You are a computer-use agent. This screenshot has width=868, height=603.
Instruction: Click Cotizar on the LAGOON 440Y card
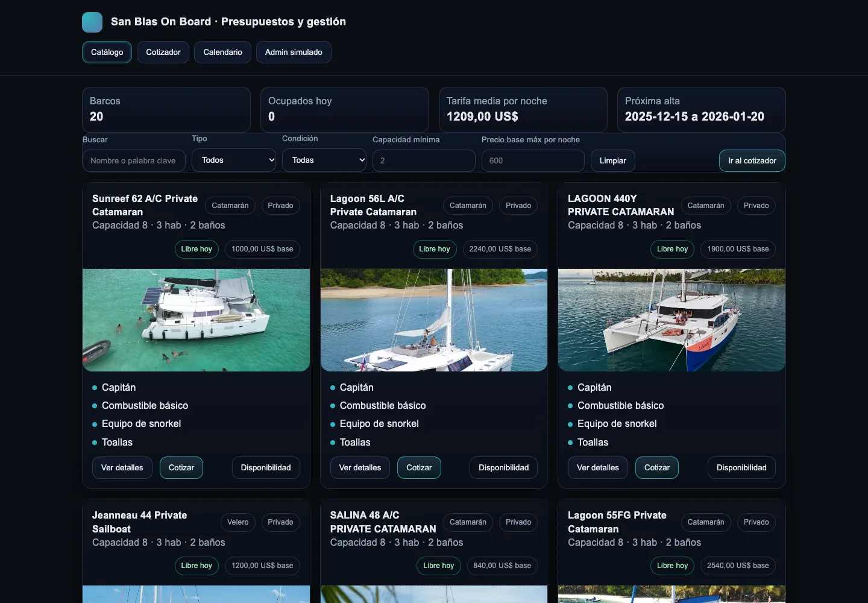657,467
